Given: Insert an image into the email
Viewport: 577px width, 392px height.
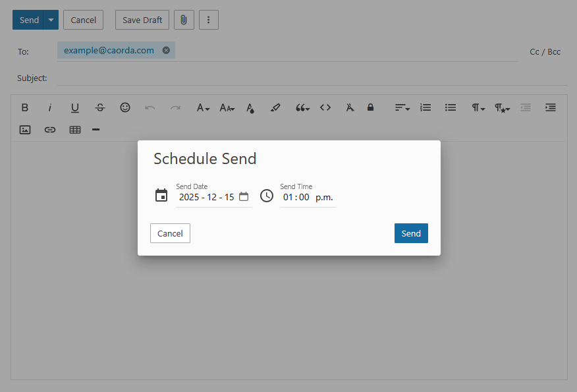Looking at the screenshot, I should click(25, 130).
